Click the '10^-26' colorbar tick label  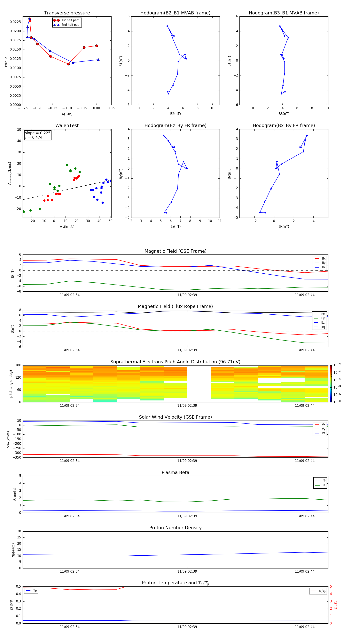pos(337,365)
